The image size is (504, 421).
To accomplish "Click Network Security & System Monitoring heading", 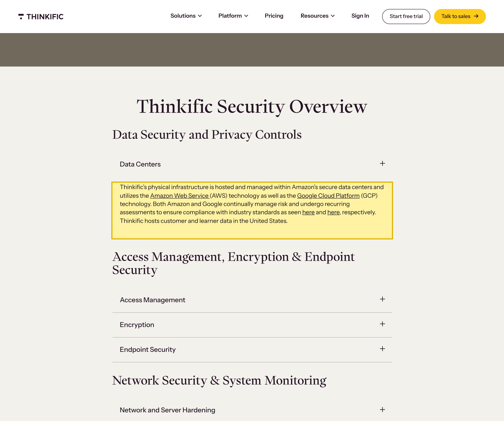I will (219, 381).
